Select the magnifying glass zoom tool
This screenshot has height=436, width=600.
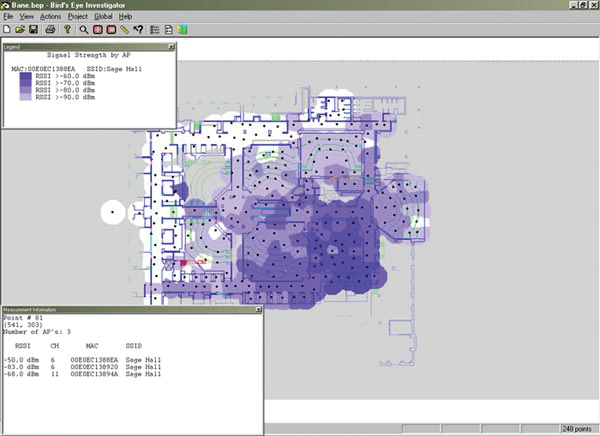click(85, 30)
